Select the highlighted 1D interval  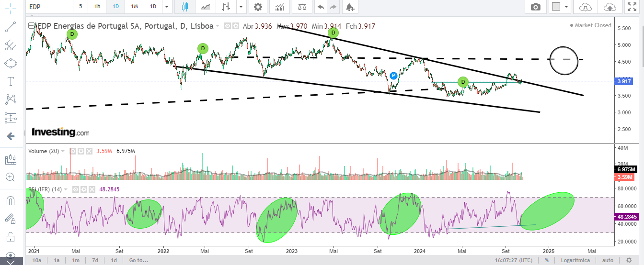tap(115, 7)
